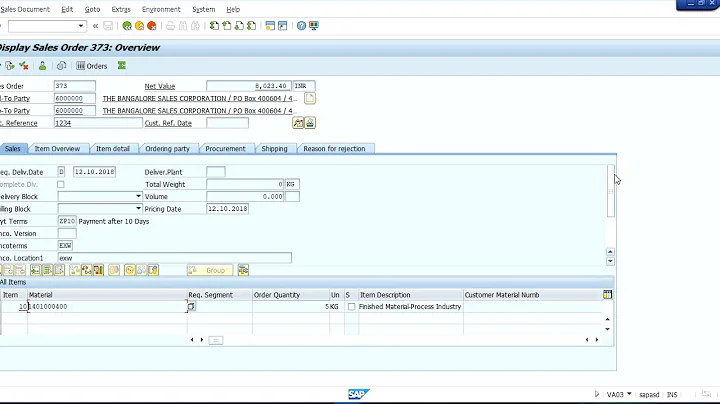The height and width of the screenshot is (404, 720).
Task: Open the Delivery Block dropdown
Action: coord(138,196)
